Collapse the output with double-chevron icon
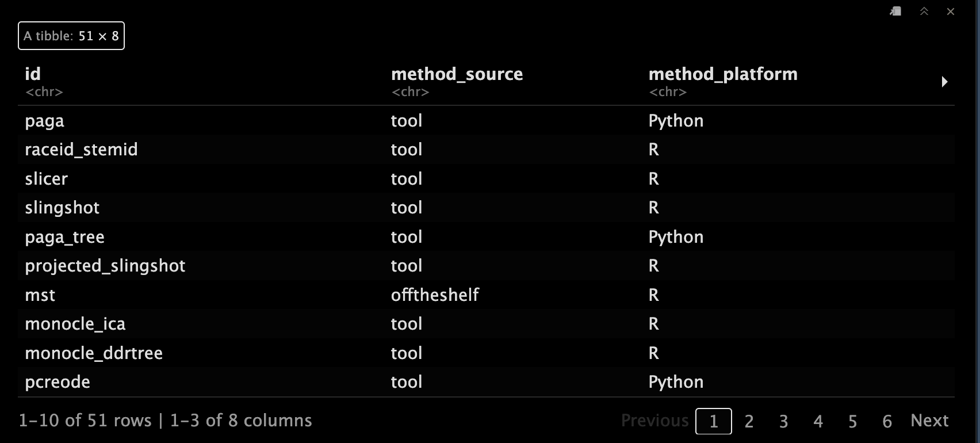Viewport: 980px width, 443px height. click(x=924, y=12)
